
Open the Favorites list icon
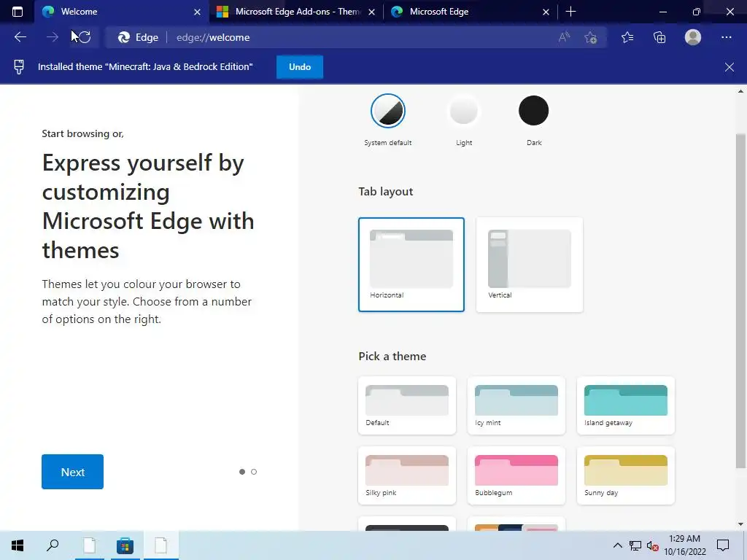[627, 37]
